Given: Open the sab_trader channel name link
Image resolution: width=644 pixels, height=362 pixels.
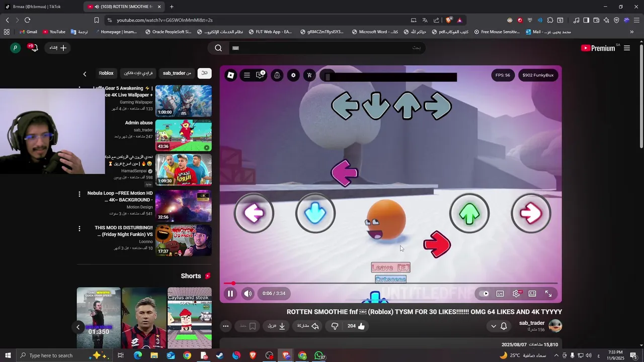Looking at the screenshot, I should pos(532,323).
